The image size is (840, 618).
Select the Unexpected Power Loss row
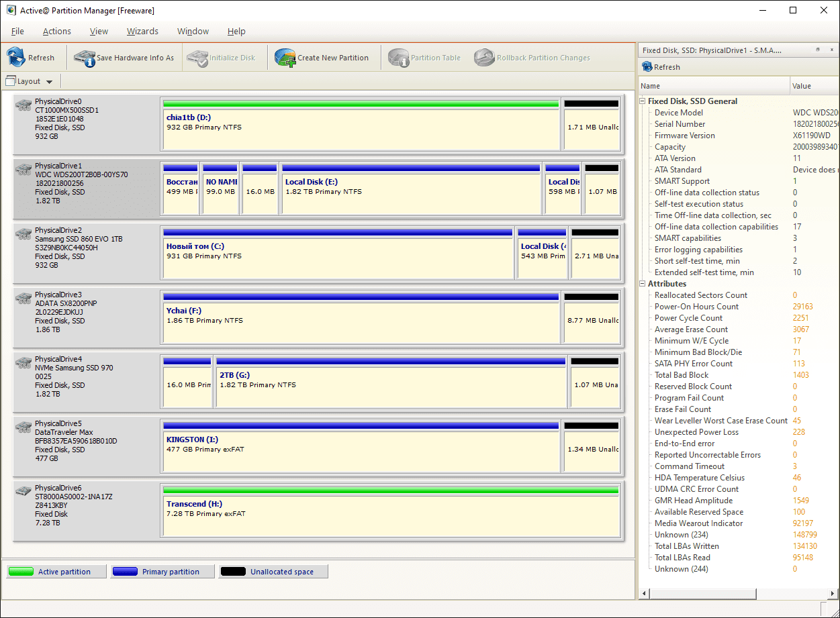pos(739,432)
